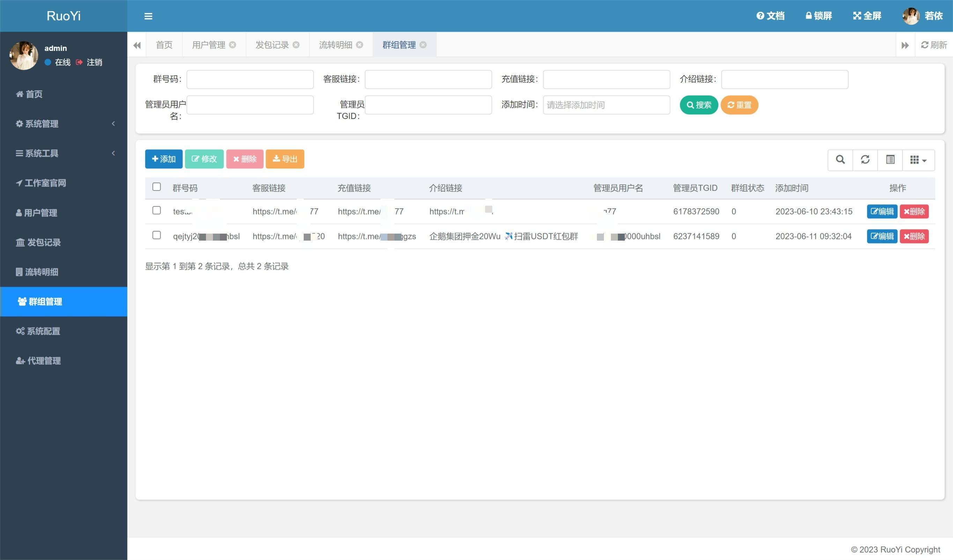Viewport: 953px width, 560px height.
Task: Switch to the 发包记录 tab
Action: tap(272, 45)
